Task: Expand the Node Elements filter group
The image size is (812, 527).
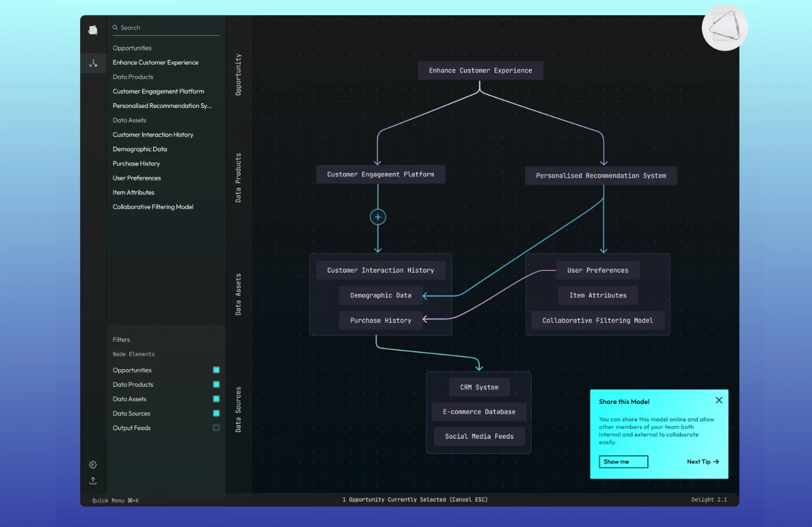Action: point(133,354)
